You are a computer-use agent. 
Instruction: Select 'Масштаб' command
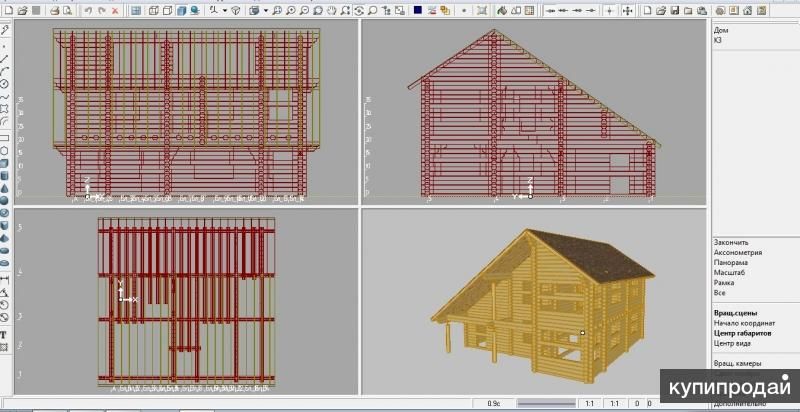[x=730, y=273]
